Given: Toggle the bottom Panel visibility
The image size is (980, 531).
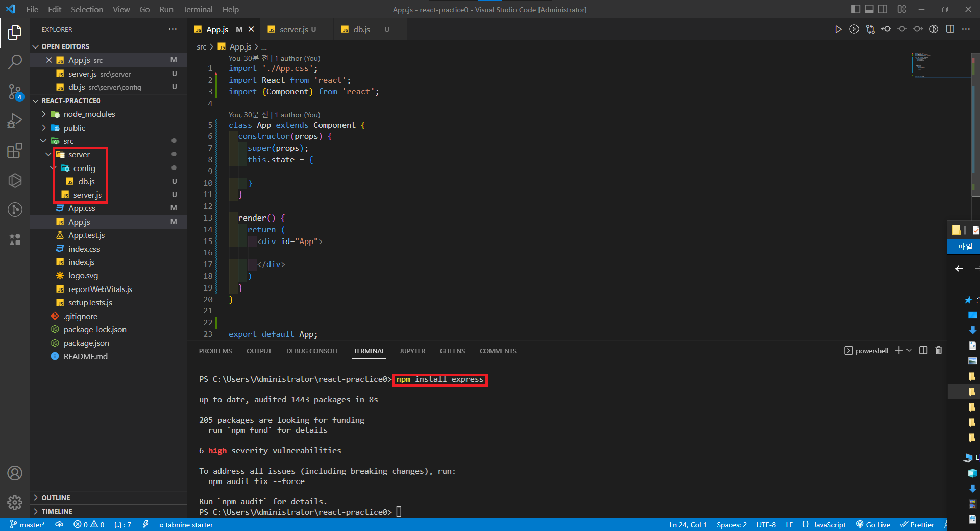Looking at the screenshot, I should [x=869, y=9].
